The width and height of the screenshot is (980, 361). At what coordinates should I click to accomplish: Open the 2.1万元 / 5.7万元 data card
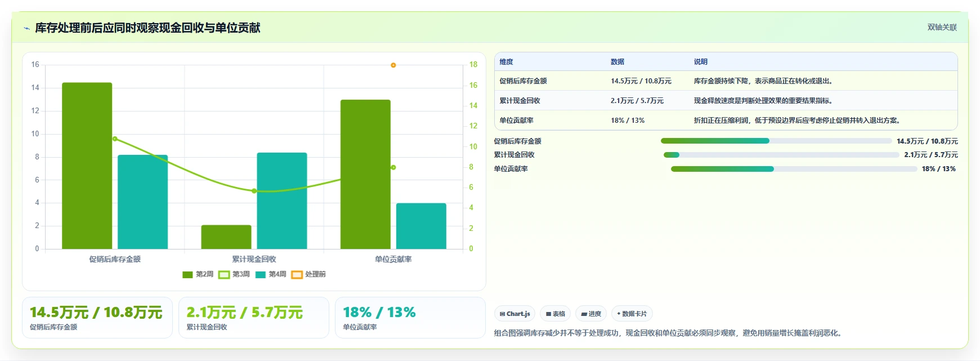pos(254,318)
